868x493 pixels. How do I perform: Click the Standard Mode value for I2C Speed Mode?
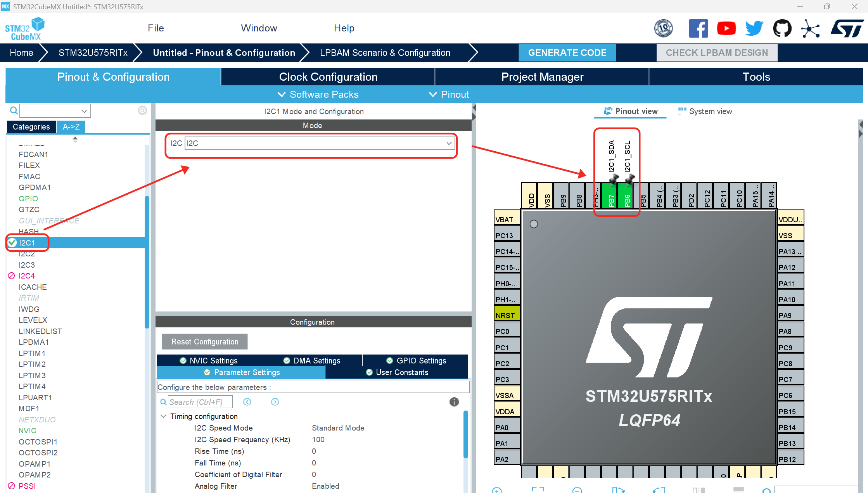[x=338, y=428]
